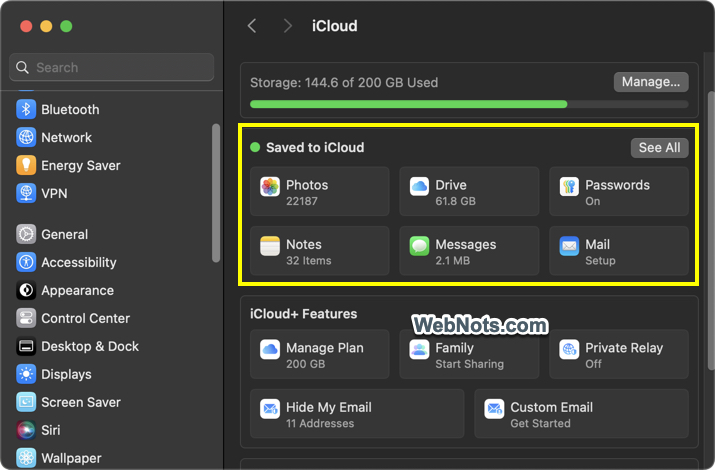The height and width of the screenshot is (470, 715).
Task: Open VPN settings label
Action: (54, 194)
